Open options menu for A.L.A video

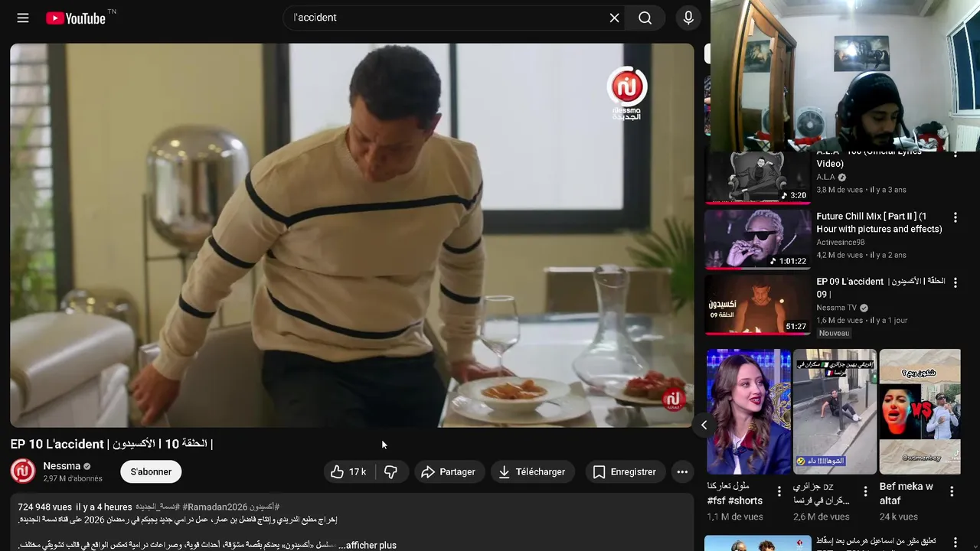[x=955, y=155]
